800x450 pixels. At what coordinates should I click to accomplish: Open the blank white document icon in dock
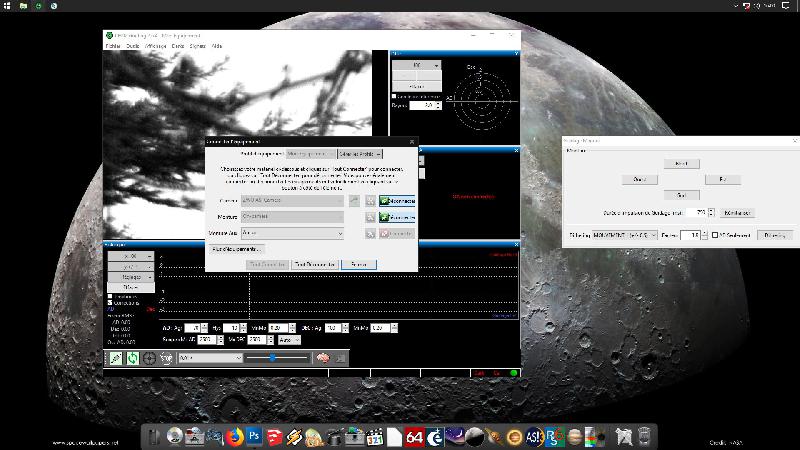[x=394, y=437]
